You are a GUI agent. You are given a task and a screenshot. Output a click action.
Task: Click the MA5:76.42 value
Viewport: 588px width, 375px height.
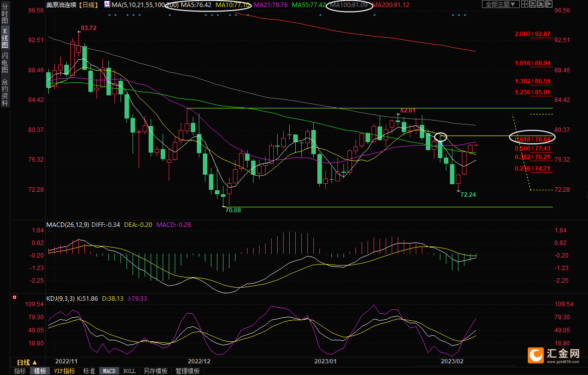[196, 5]
